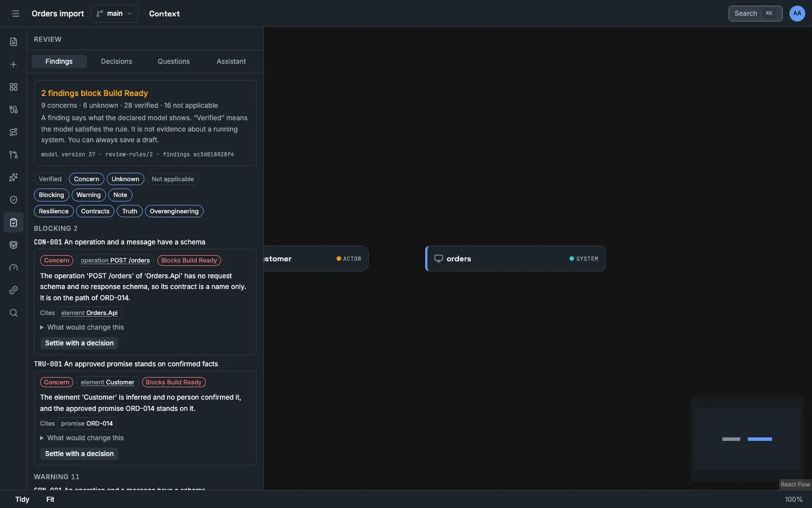Click the monitor icon on the orders node

click(x=438, y=259)
